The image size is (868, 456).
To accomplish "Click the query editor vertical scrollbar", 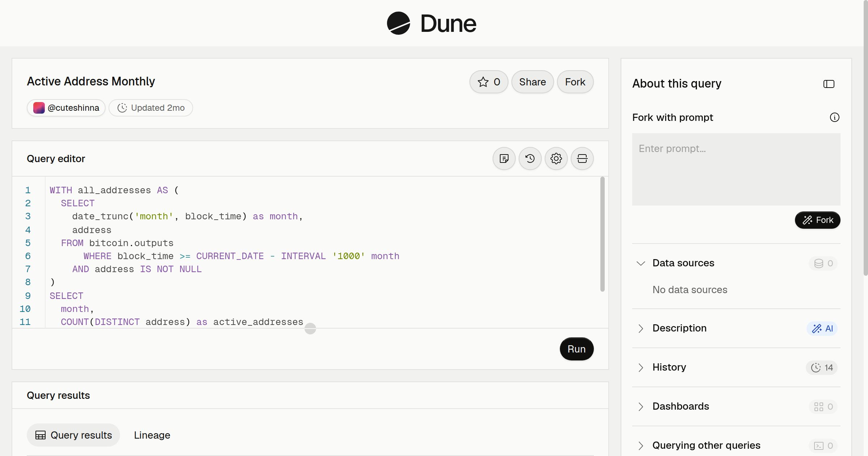I will [602, 234].
